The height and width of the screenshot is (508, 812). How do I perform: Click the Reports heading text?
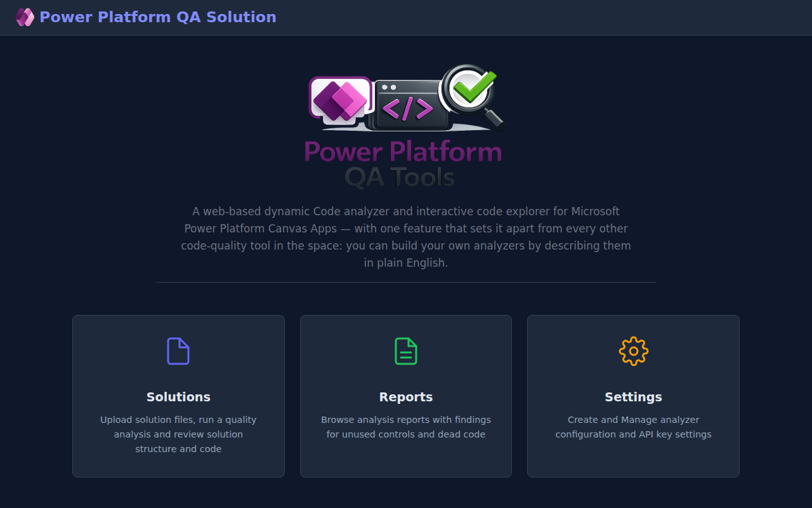[406, 396]
